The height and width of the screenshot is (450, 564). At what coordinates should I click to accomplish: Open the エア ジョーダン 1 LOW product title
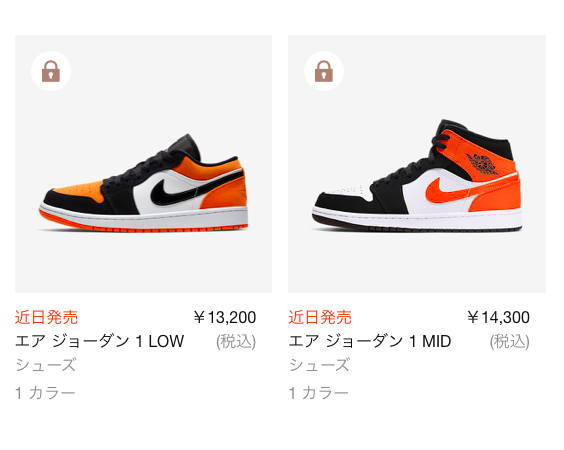point(100,341)
